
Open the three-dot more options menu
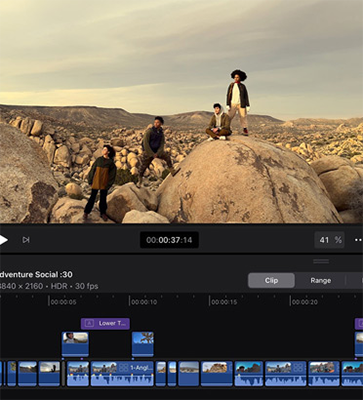(x=359, y=240)
